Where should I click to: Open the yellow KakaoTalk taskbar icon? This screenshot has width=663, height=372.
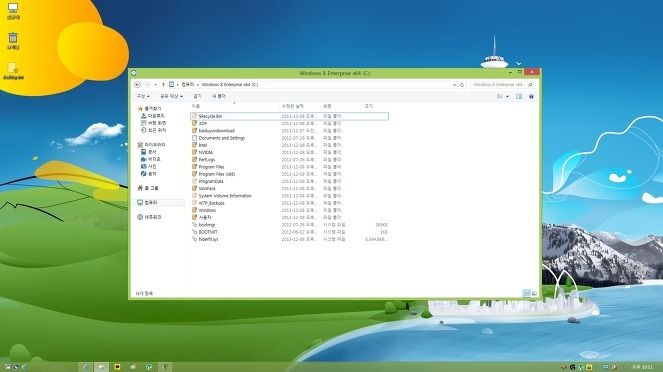[117, 367]
